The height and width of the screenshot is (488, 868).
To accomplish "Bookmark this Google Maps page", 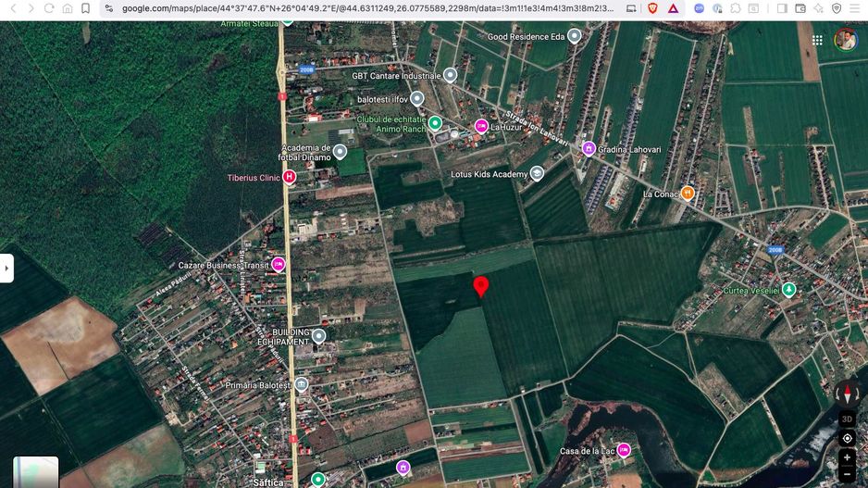I will (x=85, y=8).
